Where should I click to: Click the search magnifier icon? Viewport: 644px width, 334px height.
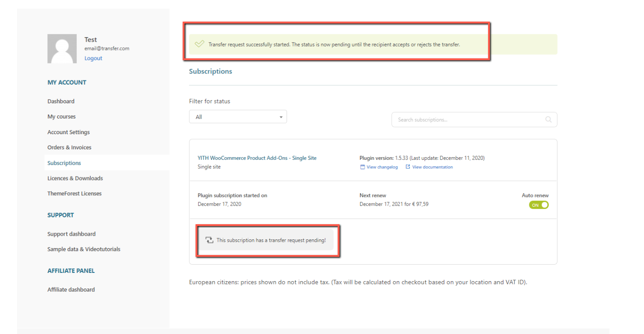(548, 119)
